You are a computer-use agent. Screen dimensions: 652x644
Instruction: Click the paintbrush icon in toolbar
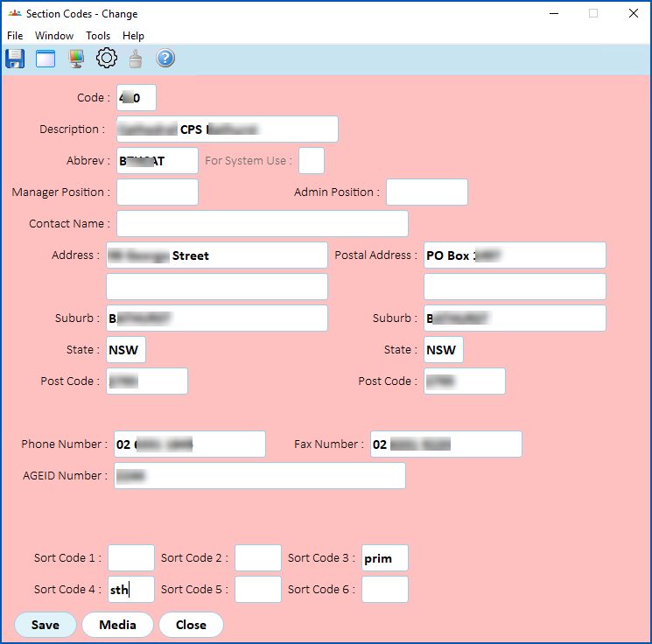pos(136,59)
